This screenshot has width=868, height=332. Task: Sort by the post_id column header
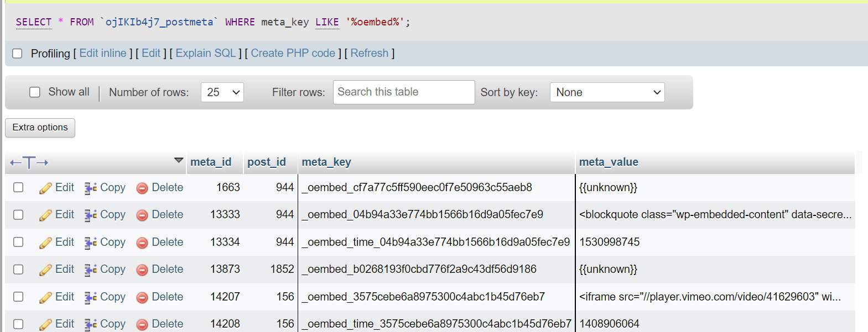pyautogui.click(x=266, y=162)
